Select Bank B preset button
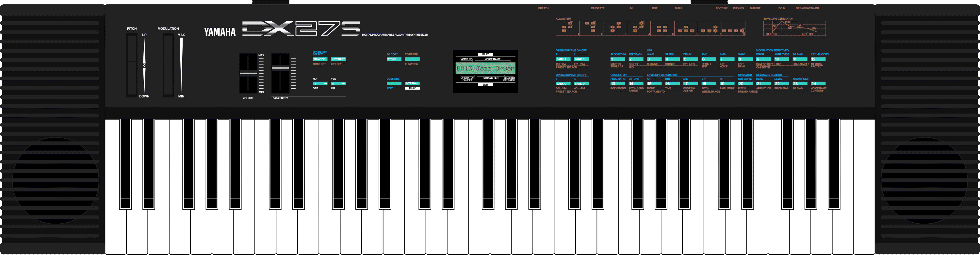The image size is (980, 255). coord(581,59)
